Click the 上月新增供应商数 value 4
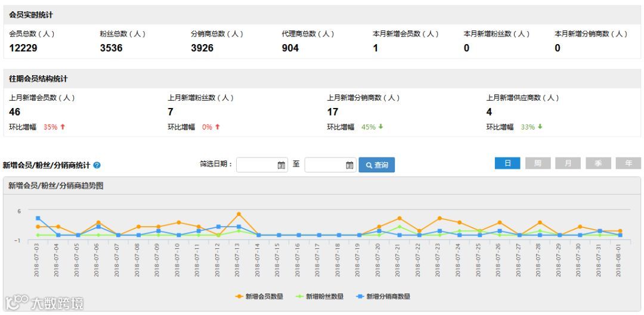The width and height of the screenshot is (644, 315). [x=489, y=112]
